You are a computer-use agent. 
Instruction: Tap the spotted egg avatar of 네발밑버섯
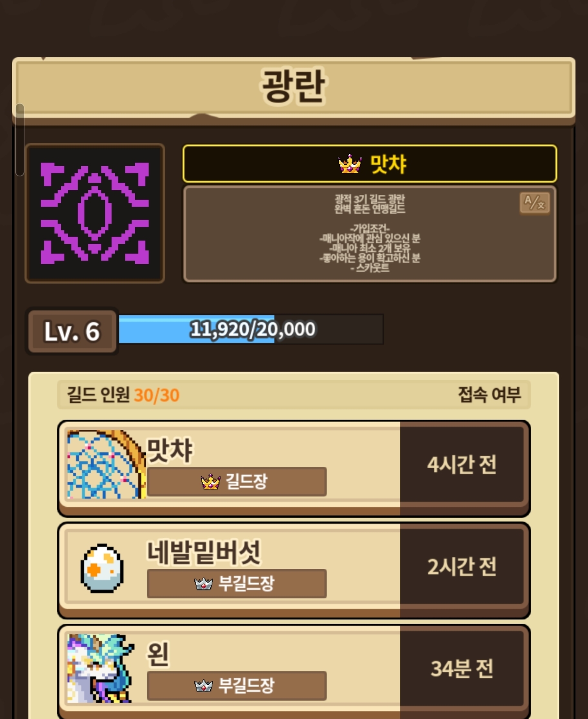tap(102, 568)
